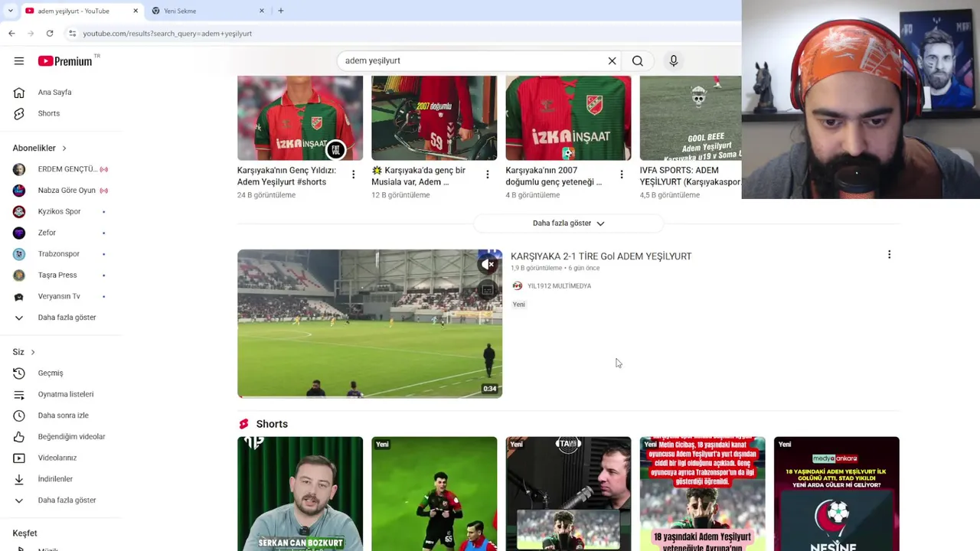Click the 0:34 duration badge
The width and height of the screenshot is (980, 551).
coord(489,389)
